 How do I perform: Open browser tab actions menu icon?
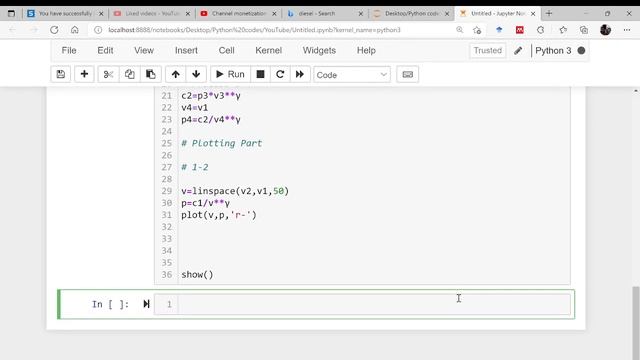pos(11,13)
